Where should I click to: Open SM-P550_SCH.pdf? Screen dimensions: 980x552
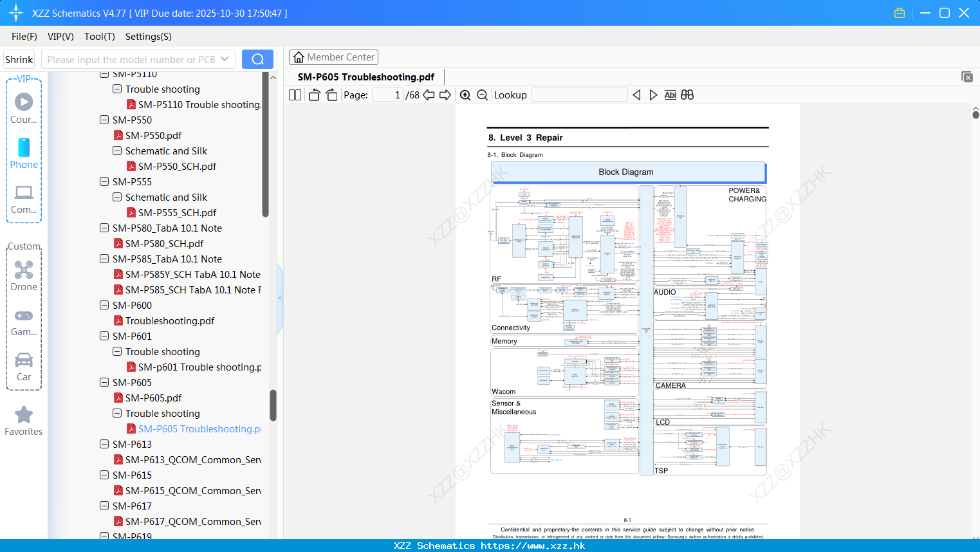tap(177, 166)
